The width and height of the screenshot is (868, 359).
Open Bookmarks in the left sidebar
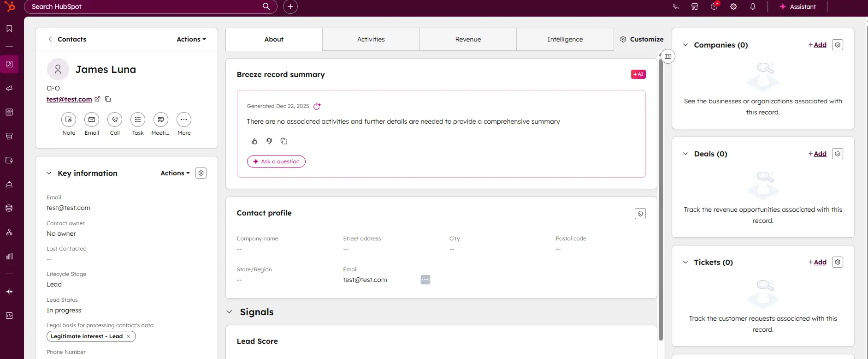pos(9,29)
